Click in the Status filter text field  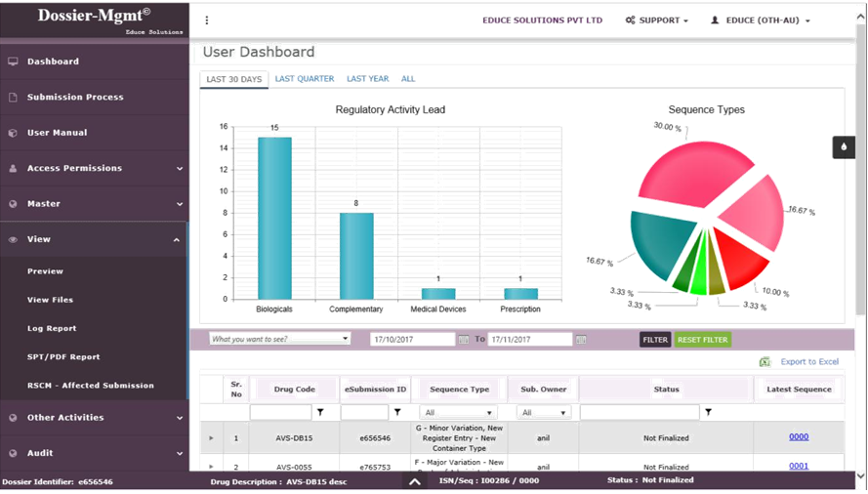(639, 413)
